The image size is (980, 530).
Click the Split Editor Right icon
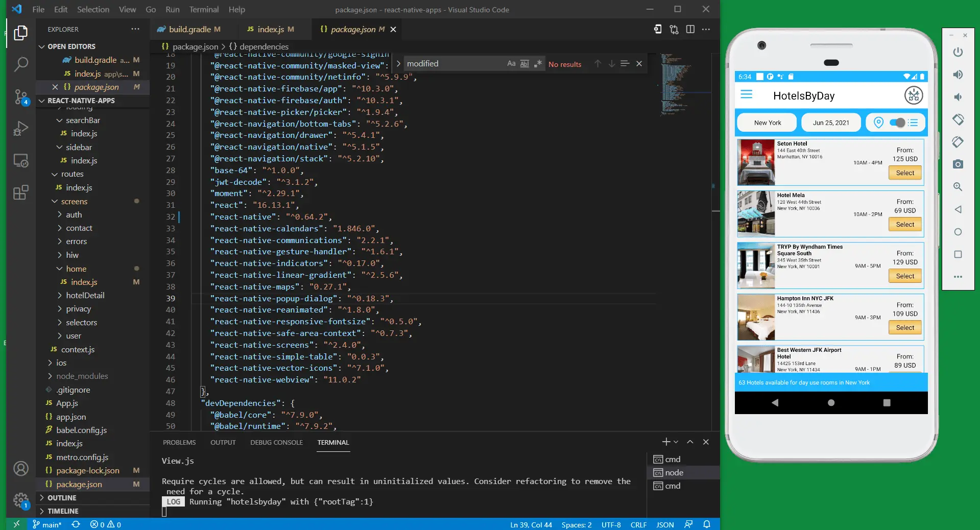690,30
